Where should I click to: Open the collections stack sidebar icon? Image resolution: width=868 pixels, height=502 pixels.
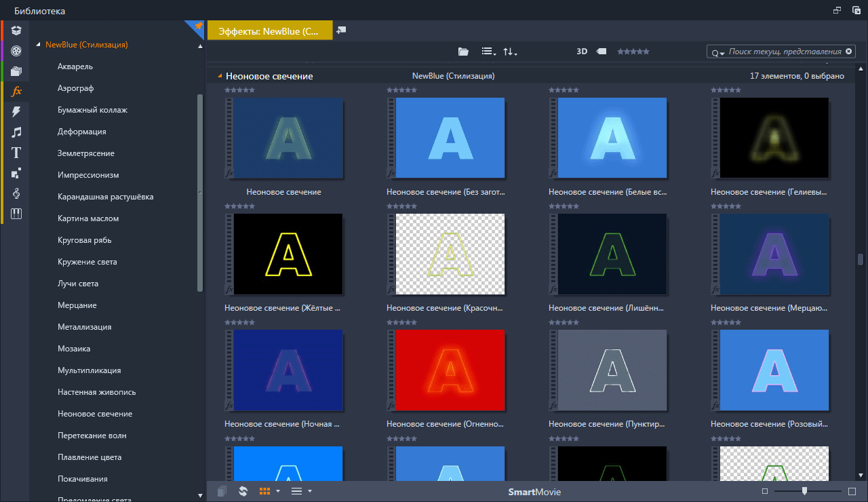click(x=16, y=71)
